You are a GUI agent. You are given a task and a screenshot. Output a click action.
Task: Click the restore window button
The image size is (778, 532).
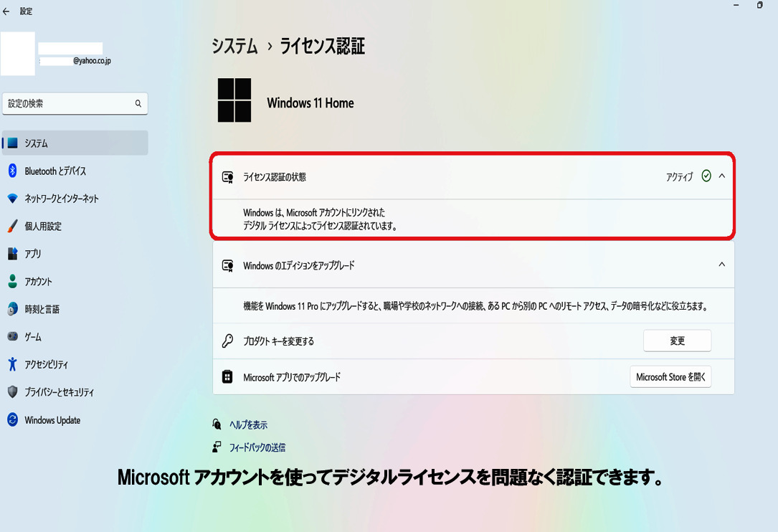tap(759, 5)
